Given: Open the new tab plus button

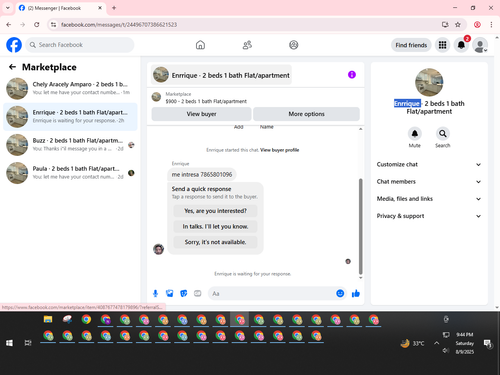Looking at the screenshot, I should click(x=114, y=8).
